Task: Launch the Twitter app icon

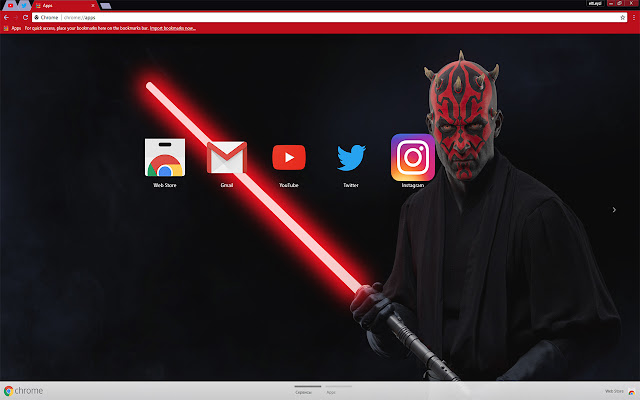Action: 351,158
